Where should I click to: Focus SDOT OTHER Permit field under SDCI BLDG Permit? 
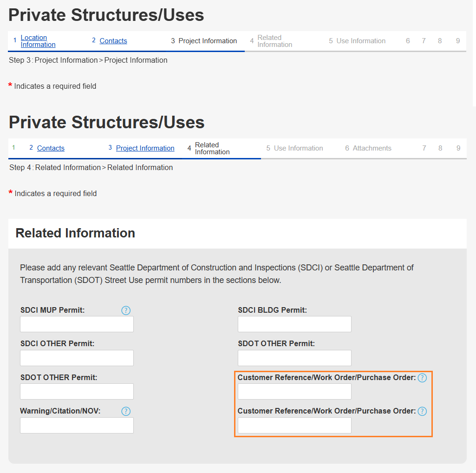pos(294,358)
